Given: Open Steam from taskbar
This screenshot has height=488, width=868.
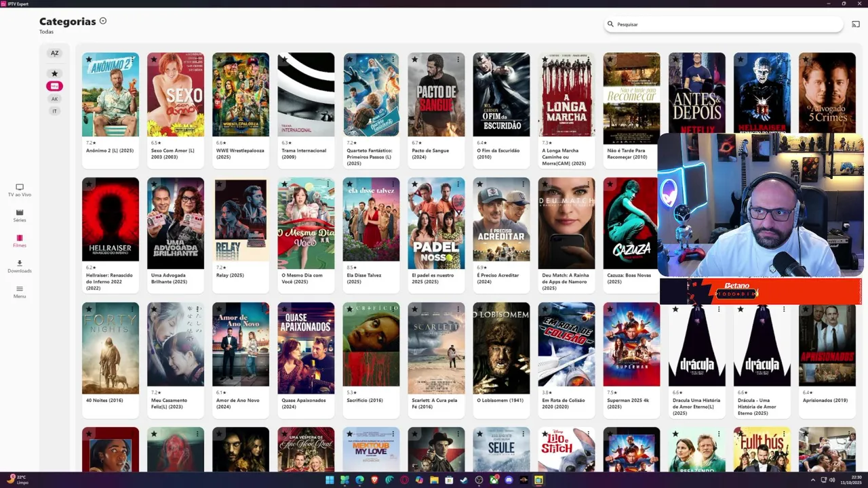Looking at the screenshot, I should [464, 480].
